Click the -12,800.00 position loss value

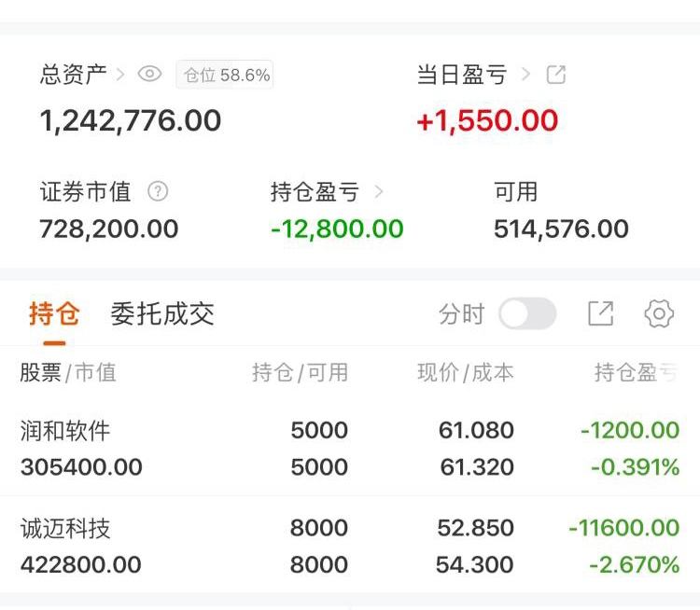tap(337, 229)
